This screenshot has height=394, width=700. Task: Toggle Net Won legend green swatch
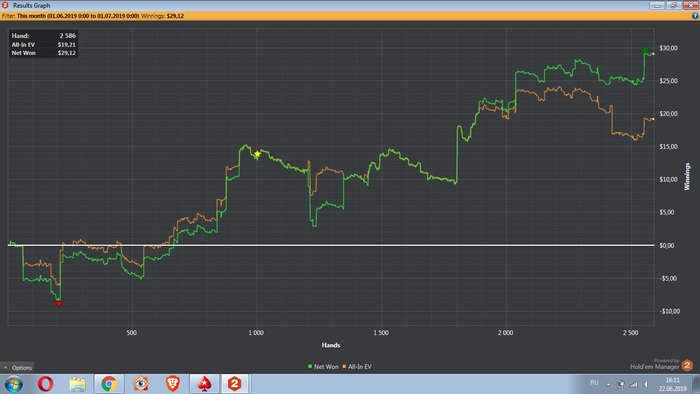pyautogui.click(x=310, y=366)
